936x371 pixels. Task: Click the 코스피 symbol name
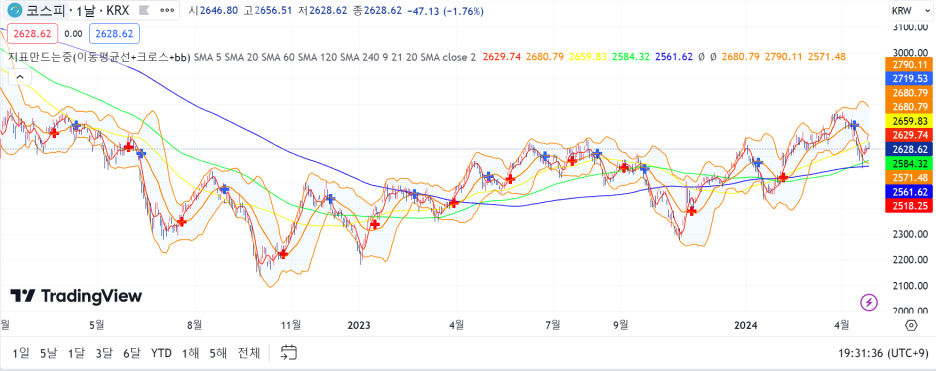(x=45, y=11)
